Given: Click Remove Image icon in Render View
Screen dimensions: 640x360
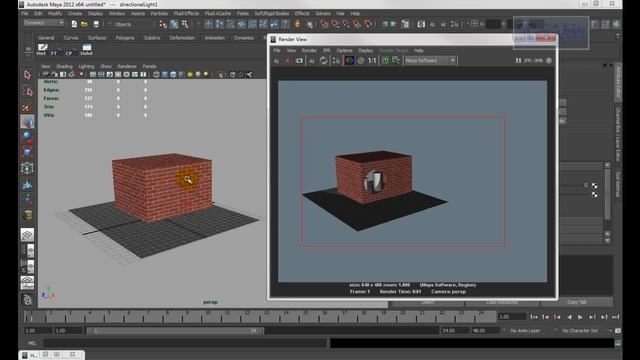Looking at the screenshot, I should tap(396, 60).
